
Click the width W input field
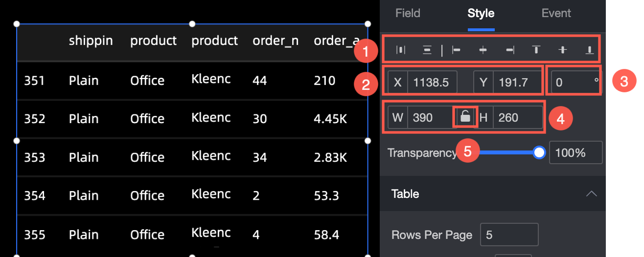(x=429, y=117)
